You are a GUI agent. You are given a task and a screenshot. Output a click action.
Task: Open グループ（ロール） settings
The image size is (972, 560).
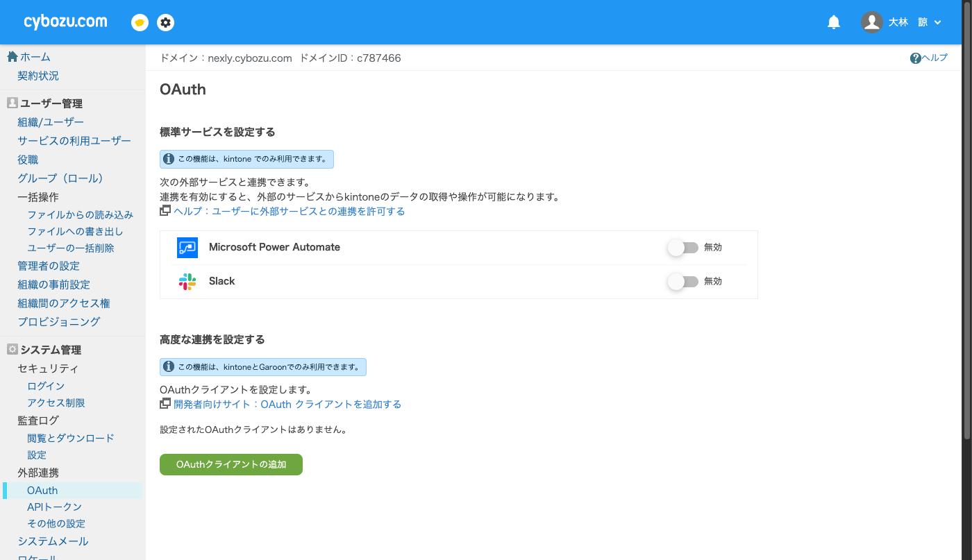click(x=60, y=178)
